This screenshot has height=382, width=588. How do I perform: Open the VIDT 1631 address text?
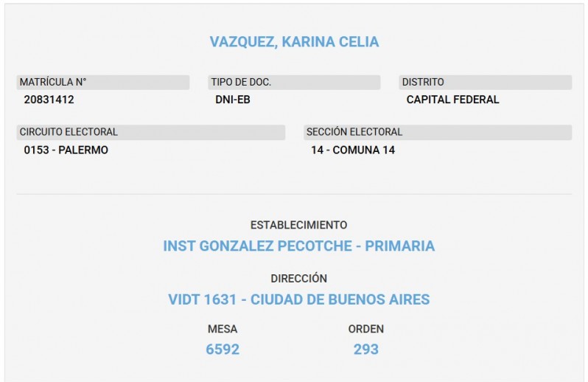pos(298,299)
